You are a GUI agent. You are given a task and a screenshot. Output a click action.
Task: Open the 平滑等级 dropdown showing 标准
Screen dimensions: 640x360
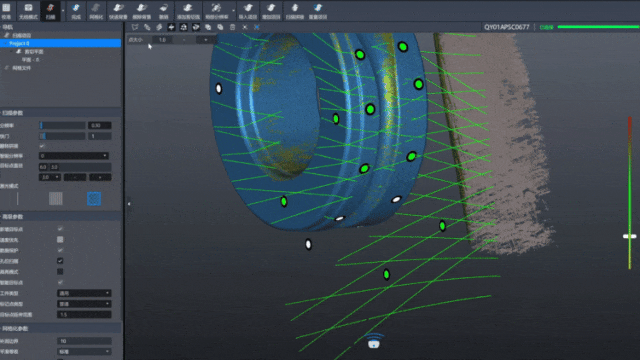[x=84, y=351]
